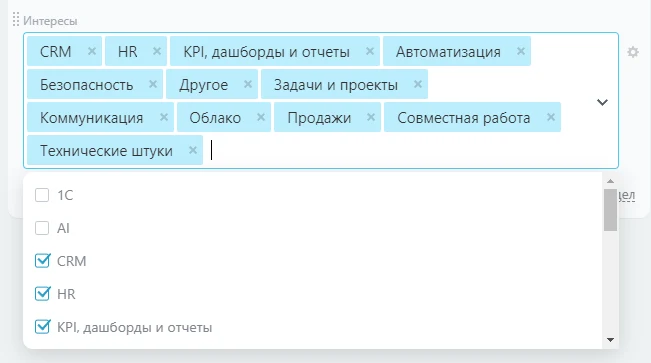Remove the 'KPI, дашборды и отчеты' tag

click(x=370, y=51)
